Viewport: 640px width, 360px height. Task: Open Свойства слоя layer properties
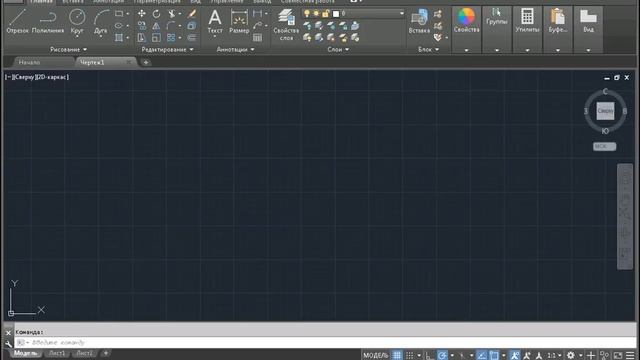(x=286, y=24)
